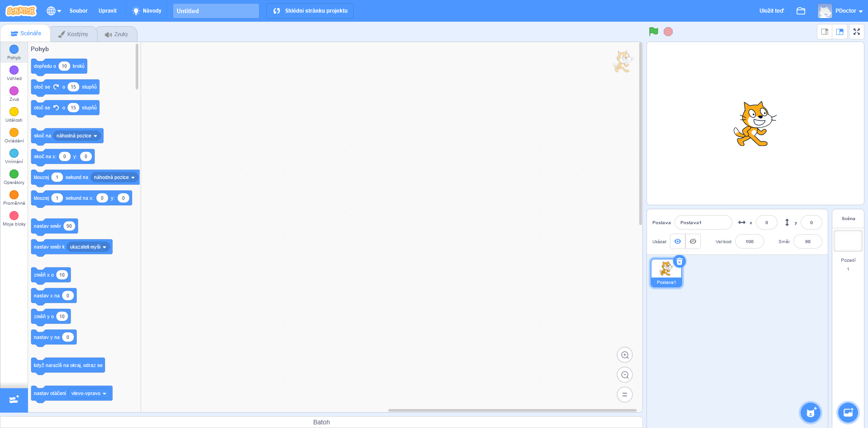Click the workspace vertical scrollbar
This screenshot has width=868, height=428.
(x=641, y=134)
